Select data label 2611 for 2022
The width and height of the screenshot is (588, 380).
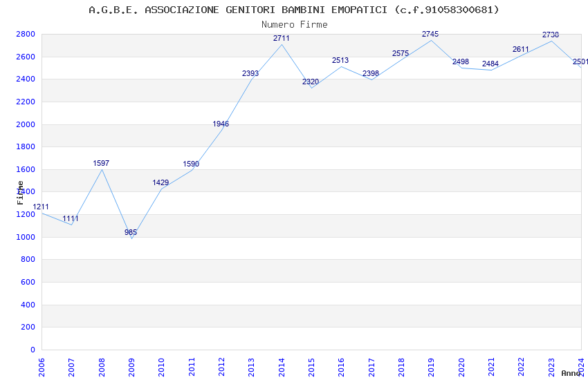point(521,50)
